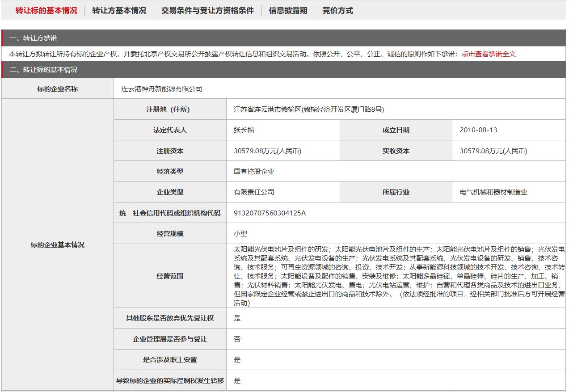Select legal representative 张长福
The height and width of the screenshot is (392, 569).
pyautogui.click(x=244, y=130)
